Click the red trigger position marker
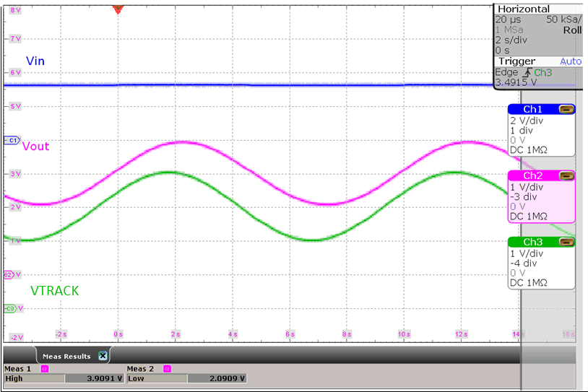This screenshot has height=392, width=588. [118, 9]
